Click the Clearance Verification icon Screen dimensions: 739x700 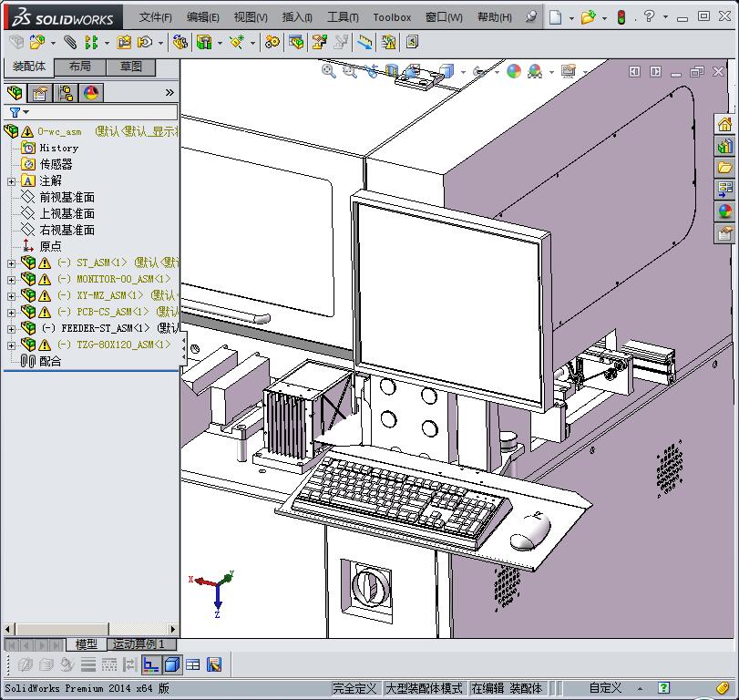coord(389,43)
